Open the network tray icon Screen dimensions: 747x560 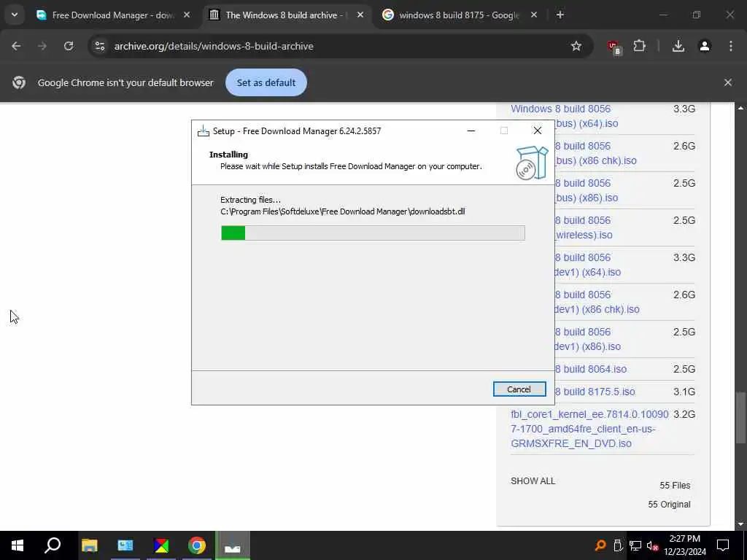pyautogui.click(x=635, y=545)
